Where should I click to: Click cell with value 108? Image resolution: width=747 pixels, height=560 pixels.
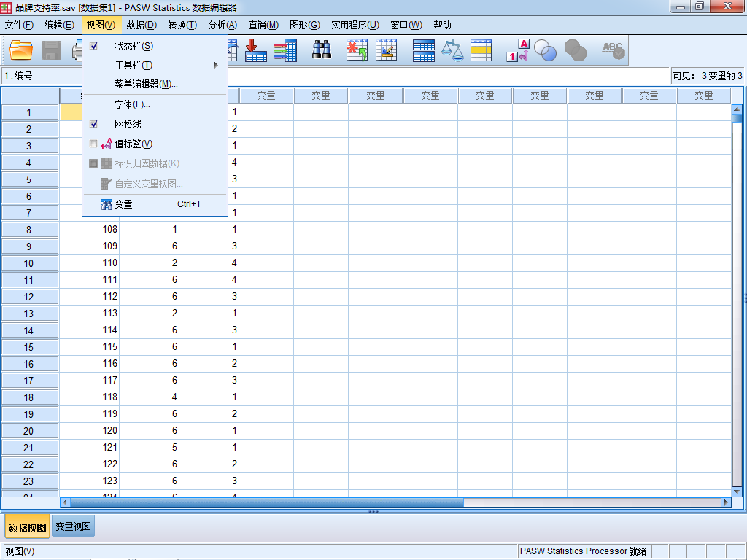[x=90, y=229]
